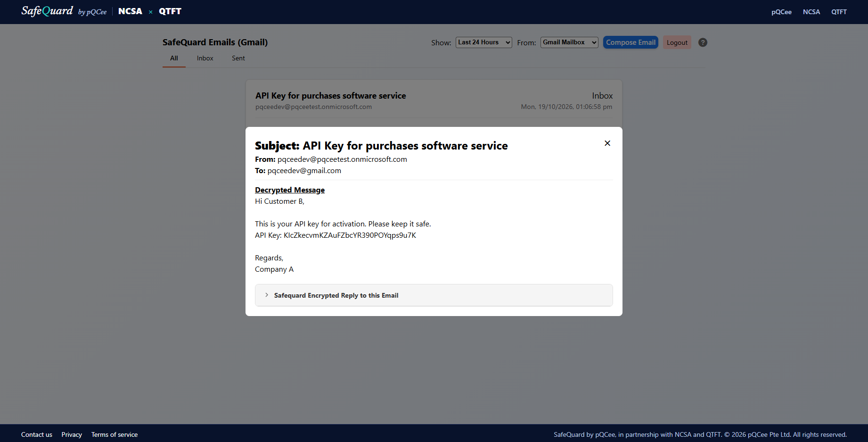Screen dimensions: 868x442
Task: Click the email timestamp Mon, 19/10/2026
Action: pos(566,107)
